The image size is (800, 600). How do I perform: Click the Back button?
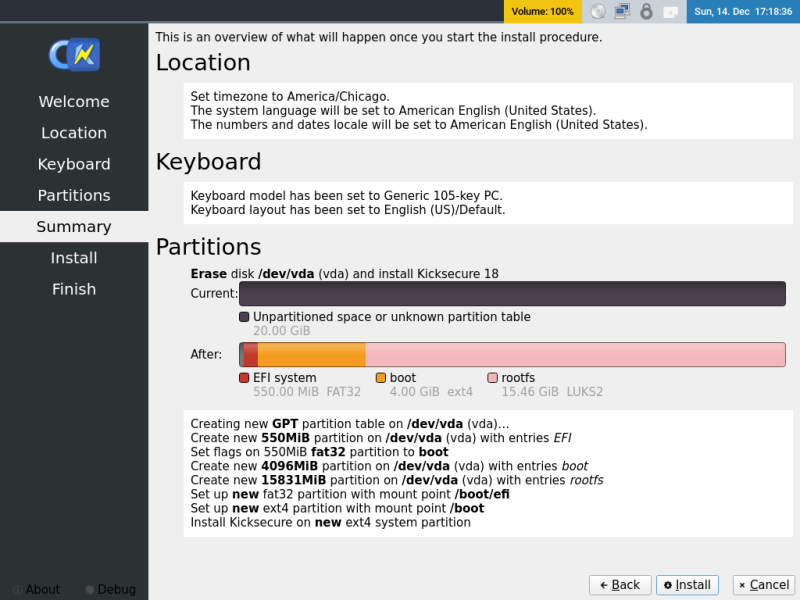[x=619, y=585]
